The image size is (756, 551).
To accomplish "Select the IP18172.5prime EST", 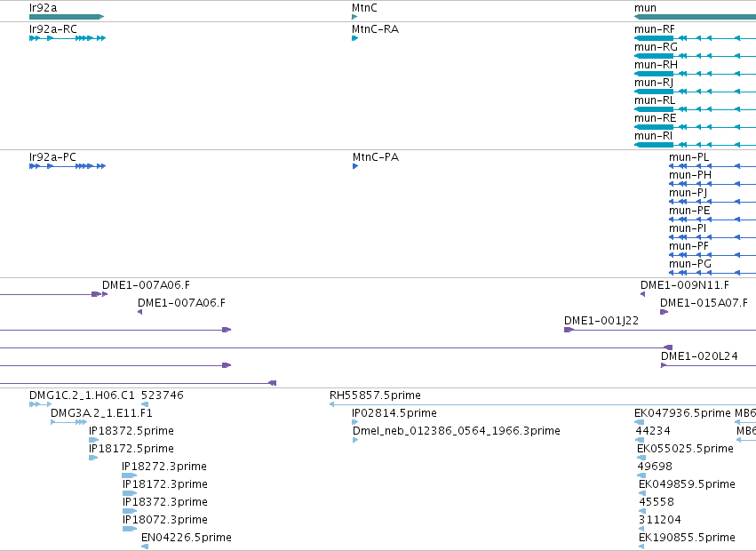I will (93, 458).
